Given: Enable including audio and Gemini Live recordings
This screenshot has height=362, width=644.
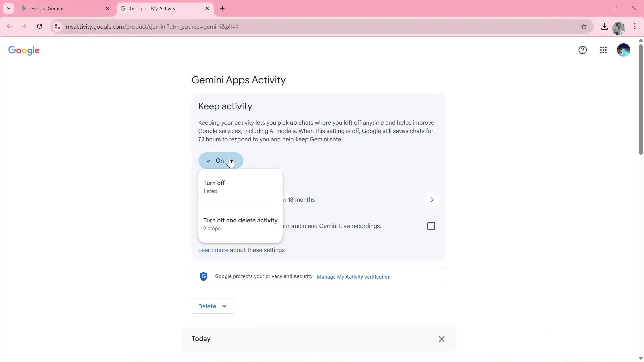Looking at the screenshot, I should [x=431, y=226].
